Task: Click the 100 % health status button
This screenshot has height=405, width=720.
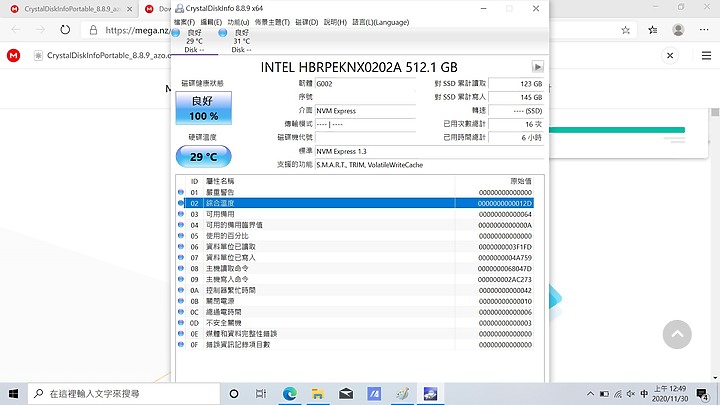Action: 203,108
